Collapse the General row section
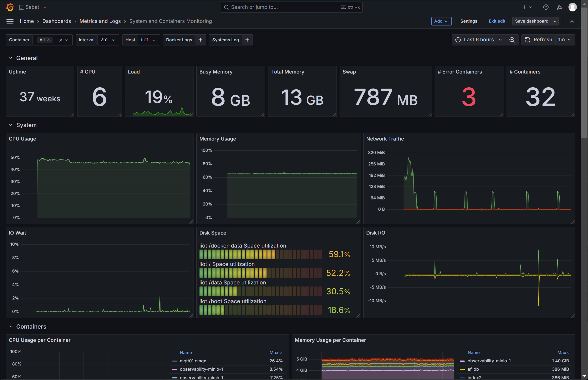 coord(11,58)
